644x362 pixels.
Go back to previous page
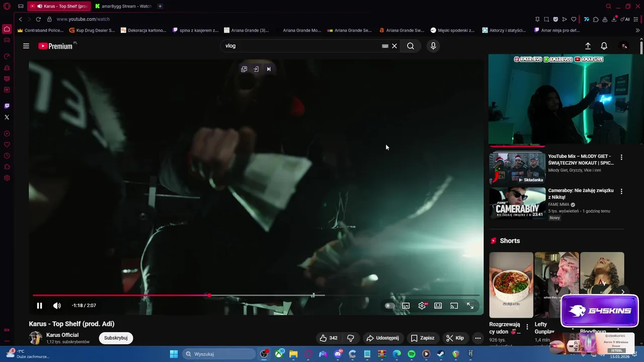[21, 19]
